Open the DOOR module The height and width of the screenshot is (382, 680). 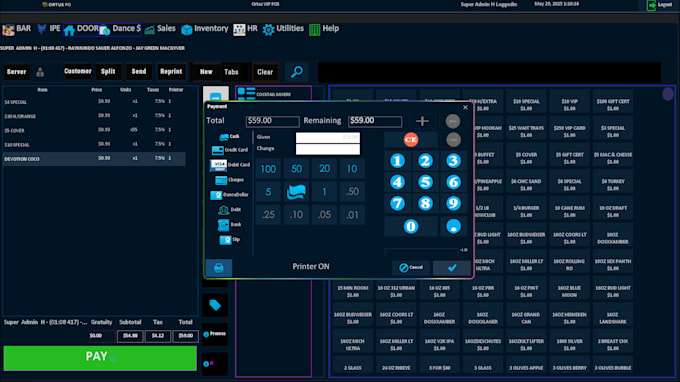coord(81,29)
